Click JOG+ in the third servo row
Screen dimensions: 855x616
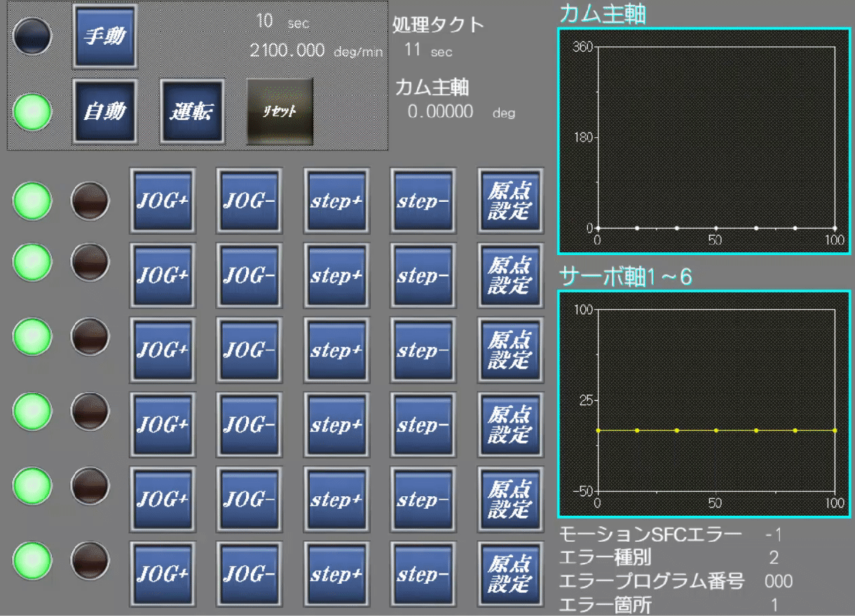click(x=163, y=350)
